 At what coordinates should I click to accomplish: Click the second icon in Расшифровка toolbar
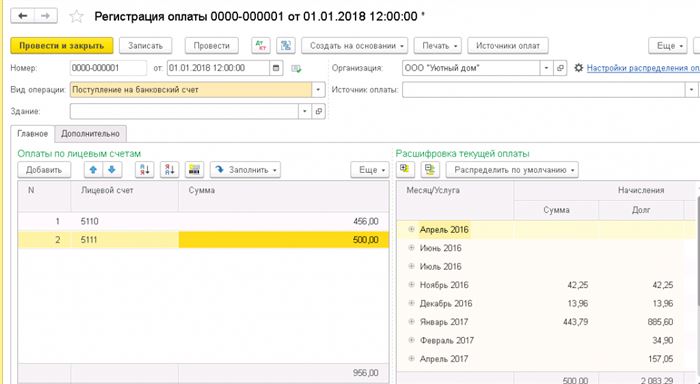coord(430,170)
